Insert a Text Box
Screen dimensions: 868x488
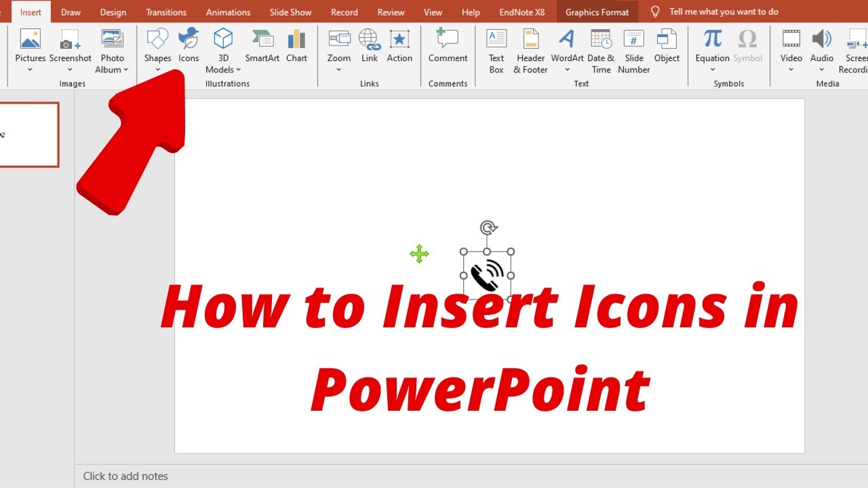[x=496, y=51]
